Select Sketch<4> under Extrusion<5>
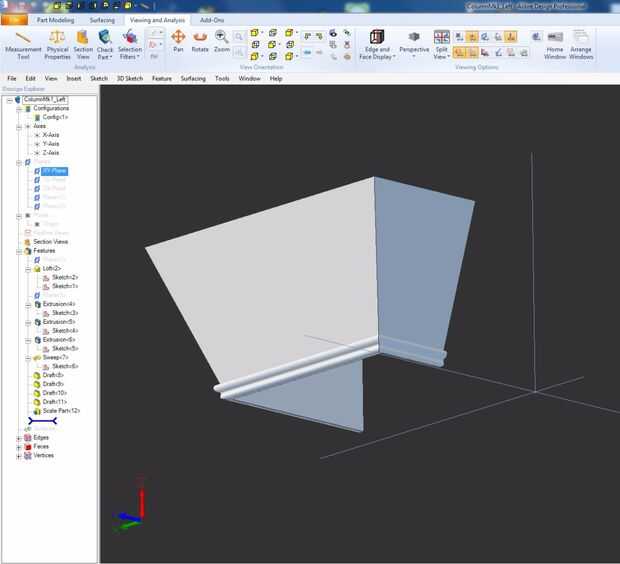The width and height of the screenshot is (620, 564). click(65, 331)
